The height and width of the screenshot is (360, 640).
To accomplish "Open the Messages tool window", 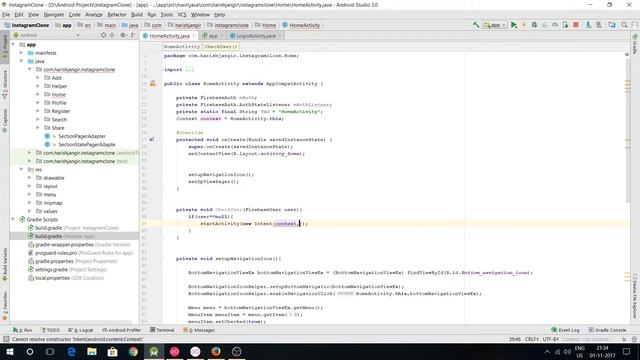I will 199,330.
